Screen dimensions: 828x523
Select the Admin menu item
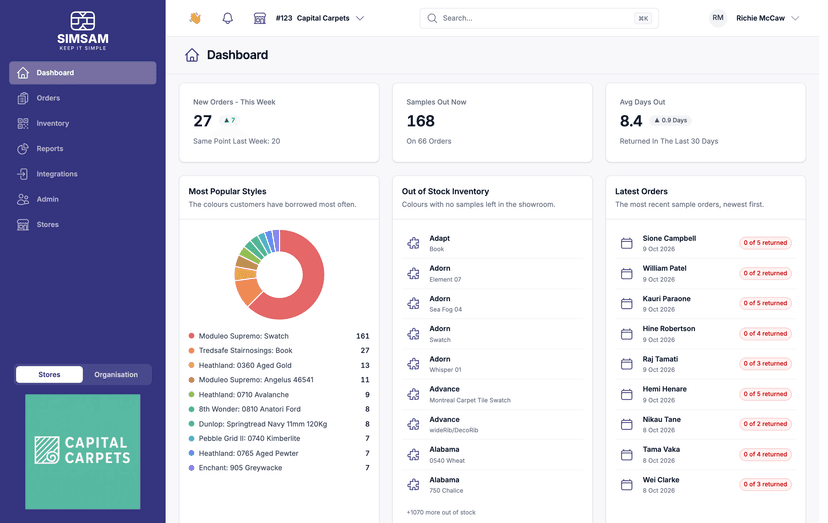82,199
